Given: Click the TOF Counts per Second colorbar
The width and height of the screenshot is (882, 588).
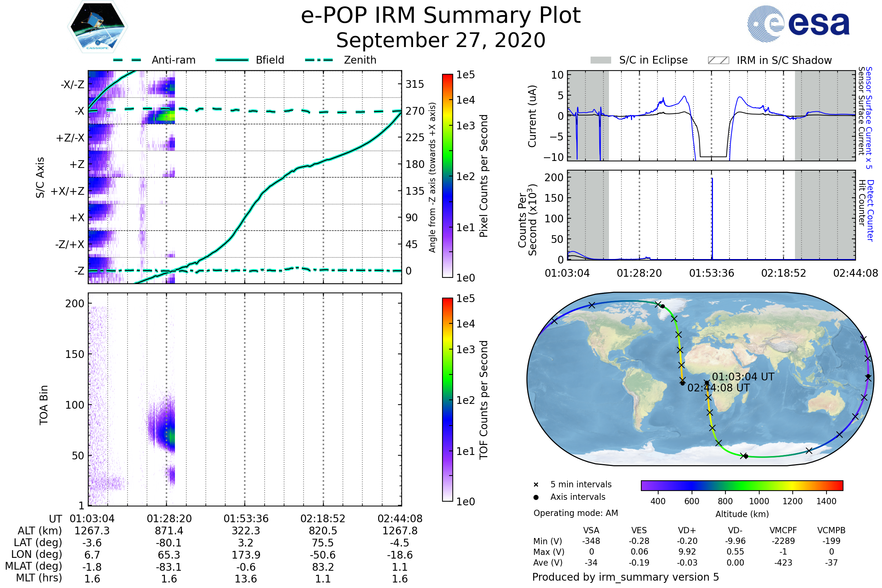Looking at the screenshot, I should coord(447,399).
